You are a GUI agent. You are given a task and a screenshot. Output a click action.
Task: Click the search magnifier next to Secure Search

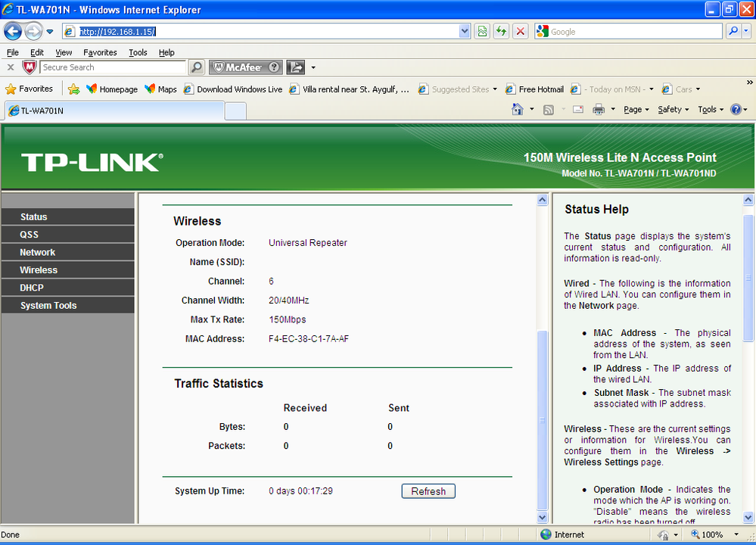(196, 67)
